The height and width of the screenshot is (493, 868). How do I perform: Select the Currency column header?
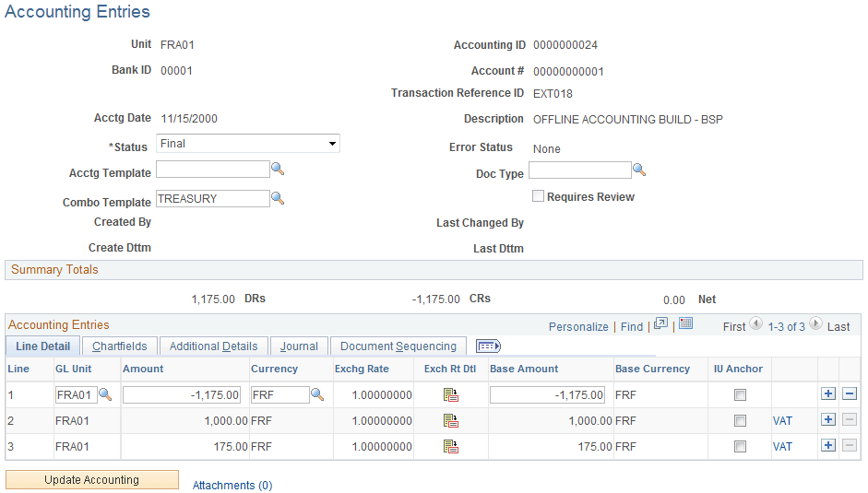[x=274, y=369]
